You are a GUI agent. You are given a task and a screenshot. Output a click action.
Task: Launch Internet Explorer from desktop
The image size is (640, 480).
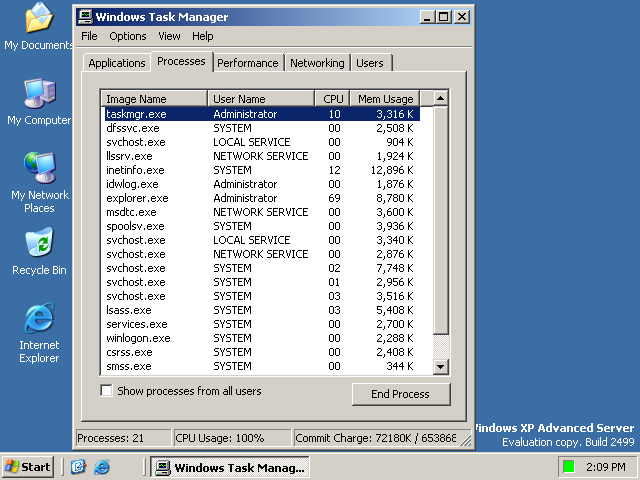[39, 320]
